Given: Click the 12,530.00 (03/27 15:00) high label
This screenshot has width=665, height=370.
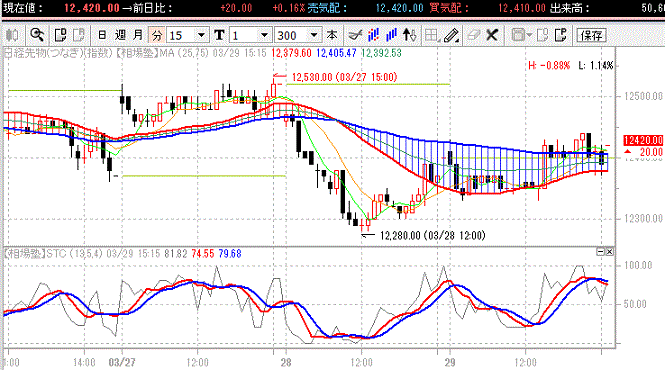Looking at the screenshot, I should [344, 77].
